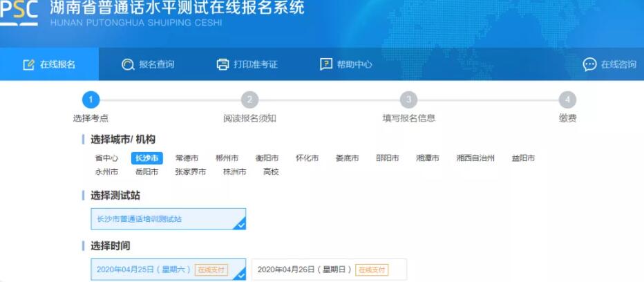The image size is (644, 282).
Task: Select 常德市 city option
Action: tap(187, 158)
